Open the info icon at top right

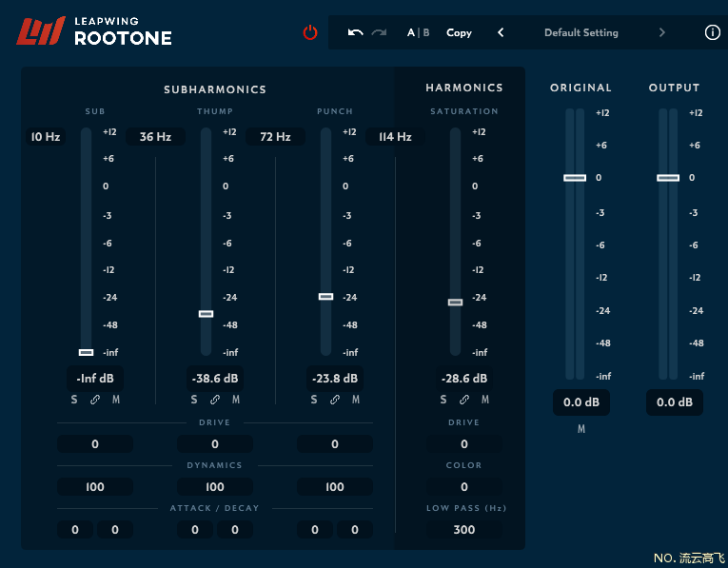[712, 32]
